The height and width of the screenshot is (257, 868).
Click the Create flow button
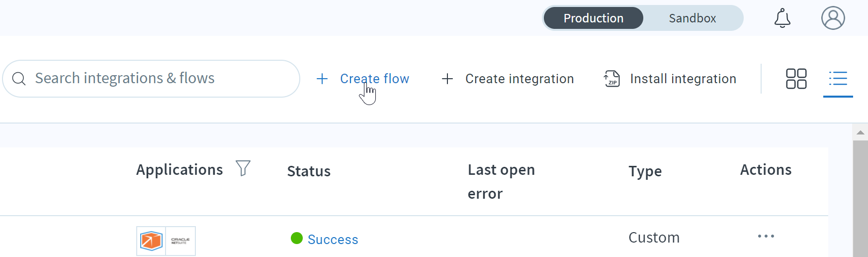pos(362,79)
